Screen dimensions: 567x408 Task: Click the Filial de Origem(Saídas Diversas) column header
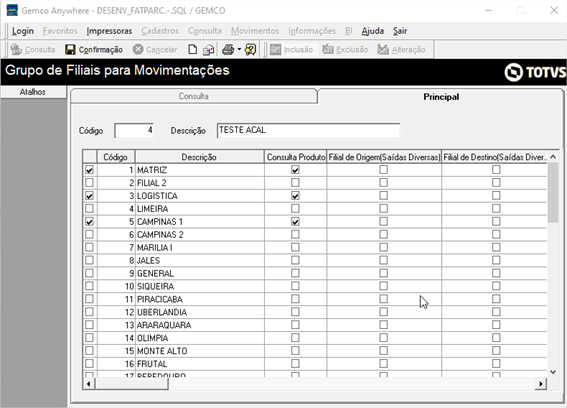click(x=384, y=157)
